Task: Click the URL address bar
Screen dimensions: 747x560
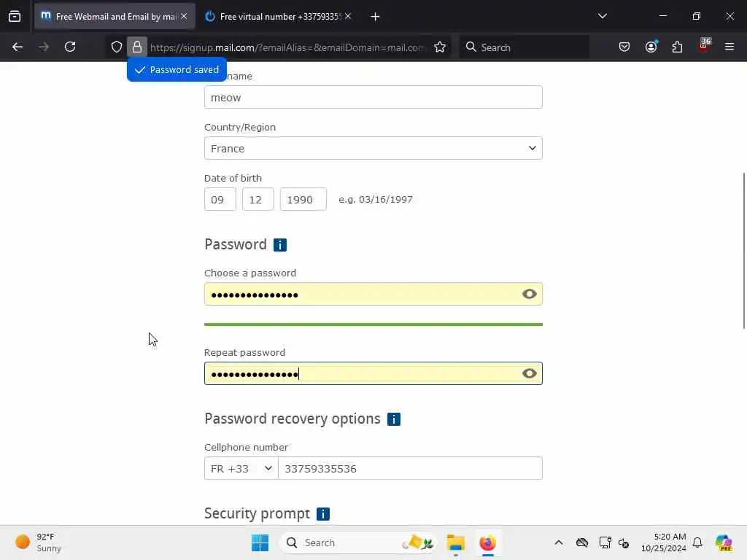Action: click(x=287, y=47)
